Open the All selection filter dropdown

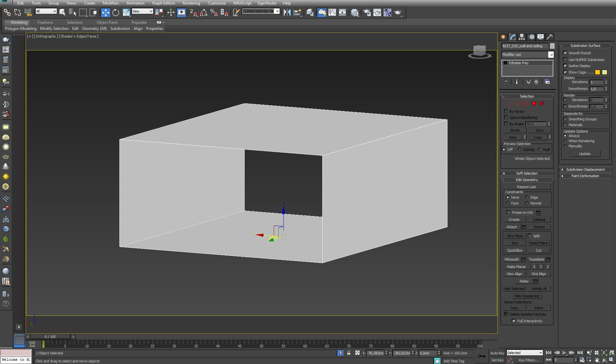[x=46, y=11]
